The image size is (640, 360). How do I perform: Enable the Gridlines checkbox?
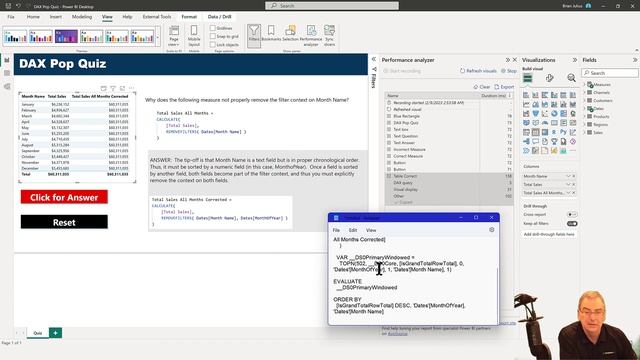tap(213, 28)
